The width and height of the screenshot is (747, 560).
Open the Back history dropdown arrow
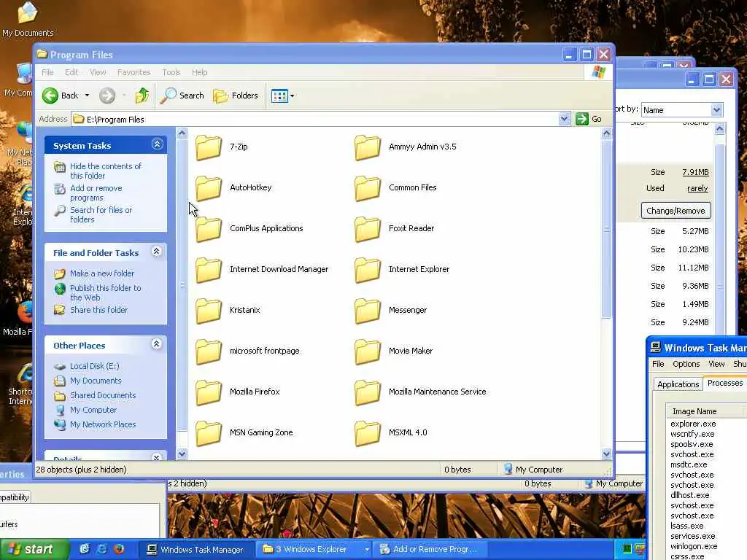coord(88,96)
